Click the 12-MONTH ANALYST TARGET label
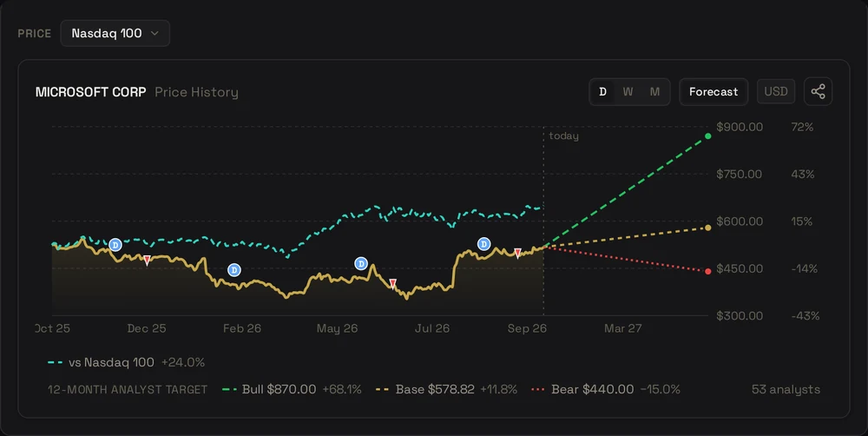 (128, 389)
